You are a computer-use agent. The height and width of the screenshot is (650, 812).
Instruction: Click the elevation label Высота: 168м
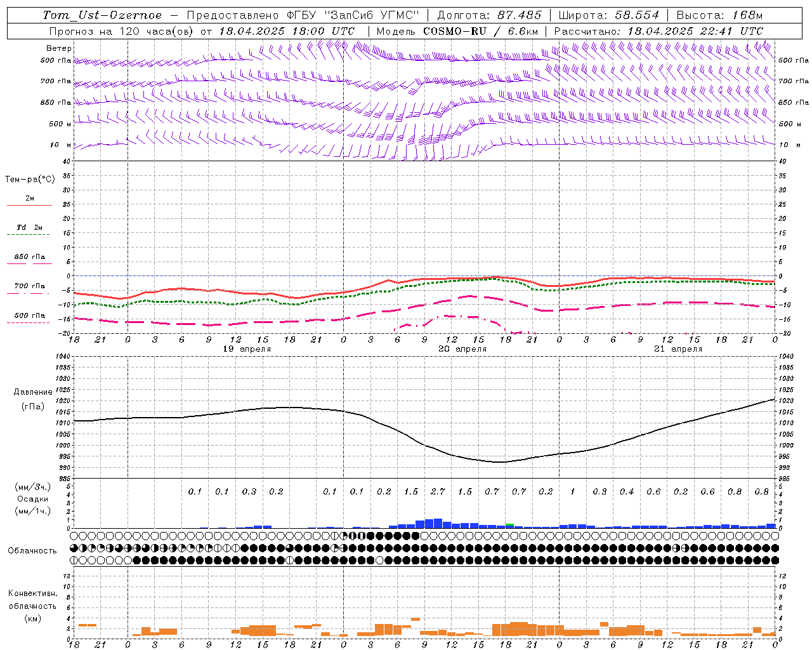coord(719,15)
